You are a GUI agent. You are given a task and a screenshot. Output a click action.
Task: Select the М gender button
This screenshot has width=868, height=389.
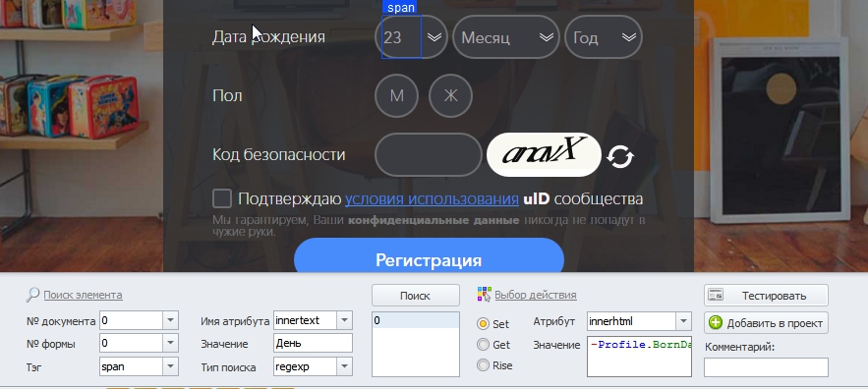[x=396, y=96]
